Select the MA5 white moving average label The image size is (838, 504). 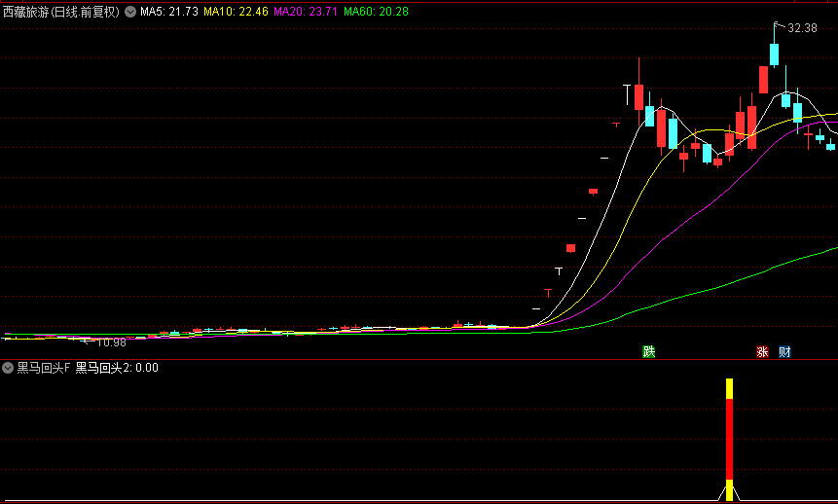169,12
